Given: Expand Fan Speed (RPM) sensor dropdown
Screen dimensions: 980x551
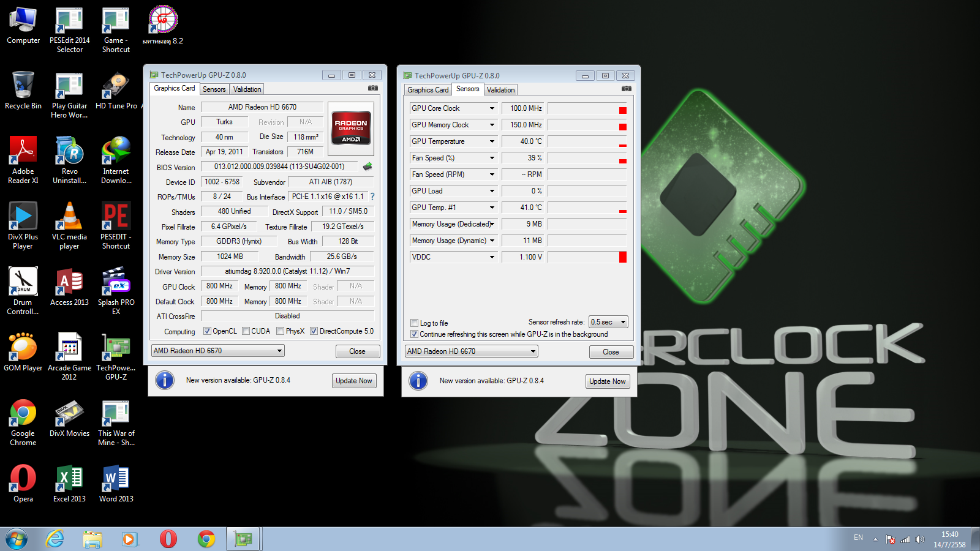Looking at the screenshot, I should click(492, 174).
